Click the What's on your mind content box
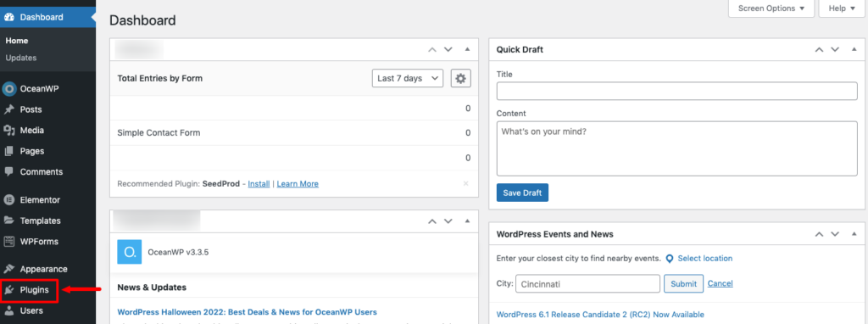Image resolution: width=868 pixels, height=324 pixels. tap(677, 148)
